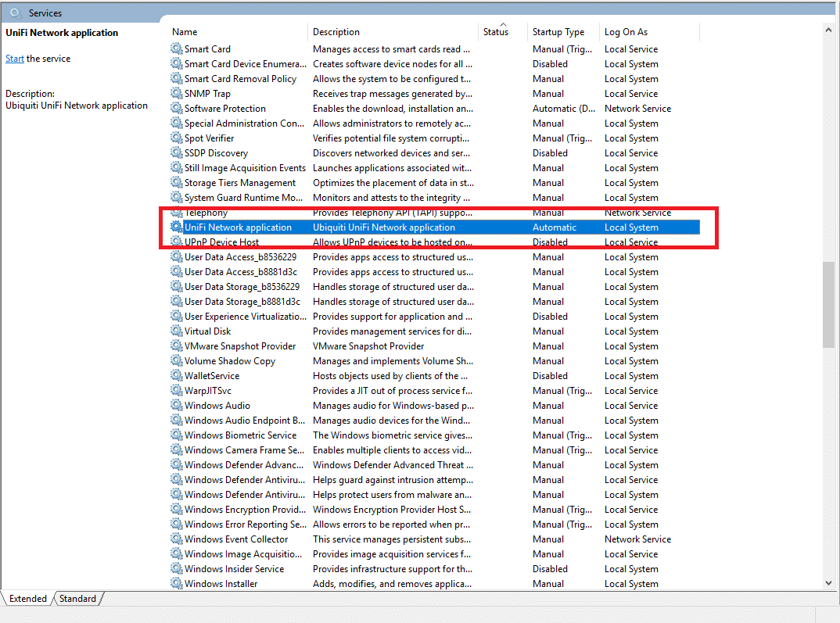Click the vertical scrollbar thumb

(x=829, y=304)
